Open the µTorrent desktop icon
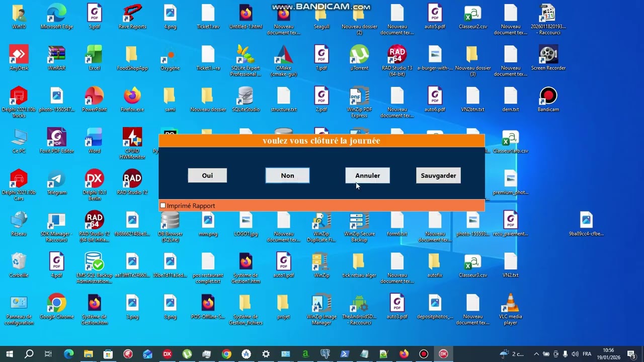 (359, 58)
